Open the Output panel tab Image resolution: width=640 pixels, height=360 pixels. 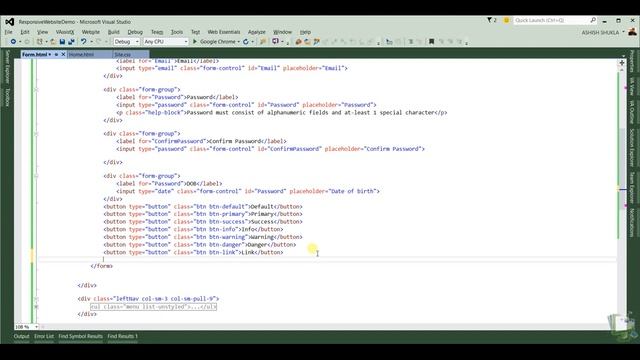[x=22, y=336]
